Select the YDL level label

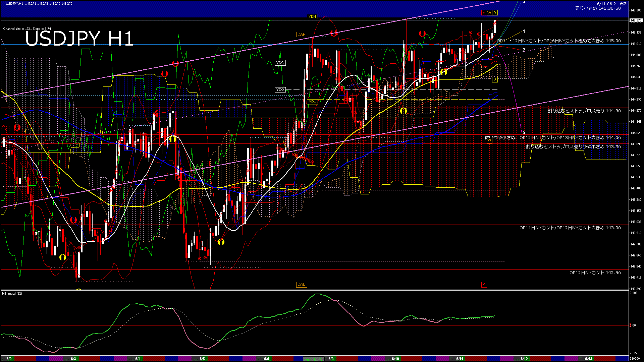(312, 102)
